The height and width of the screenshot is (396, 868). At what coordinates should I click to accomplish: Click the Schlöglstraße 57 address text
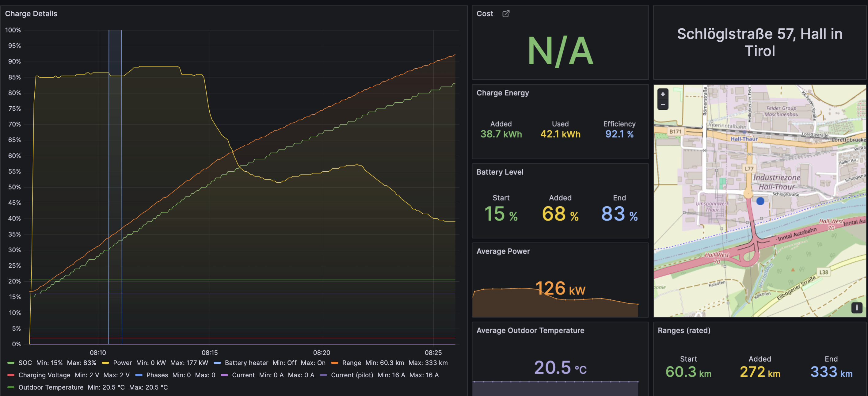coord(759,43)
